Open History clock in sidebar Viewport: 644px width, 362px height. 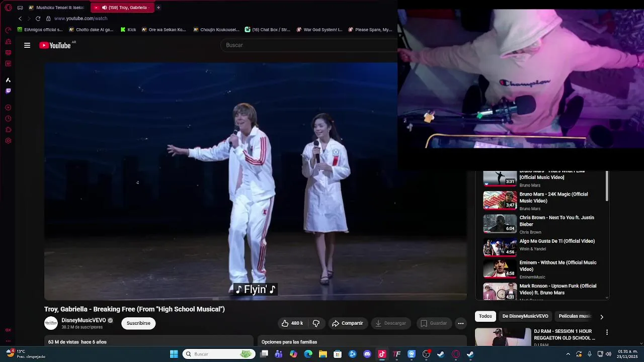[8, 119]
